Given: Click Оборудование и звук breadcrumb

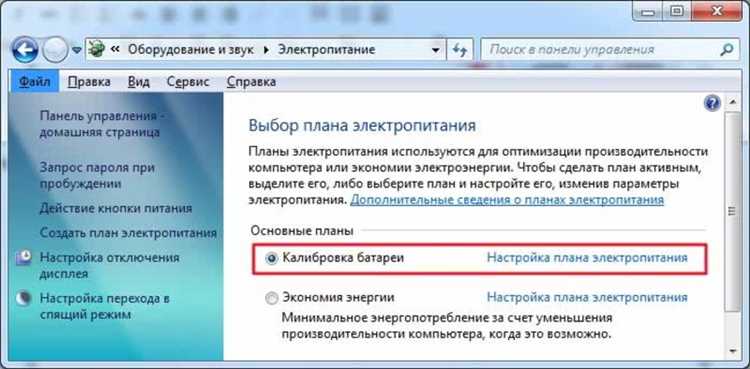Looking at the screenshot, I should (x=190, y=50).
